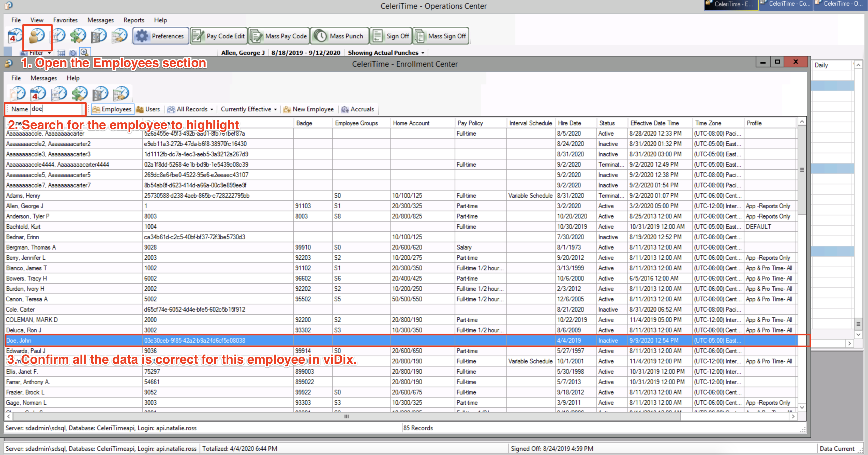Open the checklist clock icon in Enrollment Center toolbar
This screenshot has height=455, width=868.
(x=100, y=93)
